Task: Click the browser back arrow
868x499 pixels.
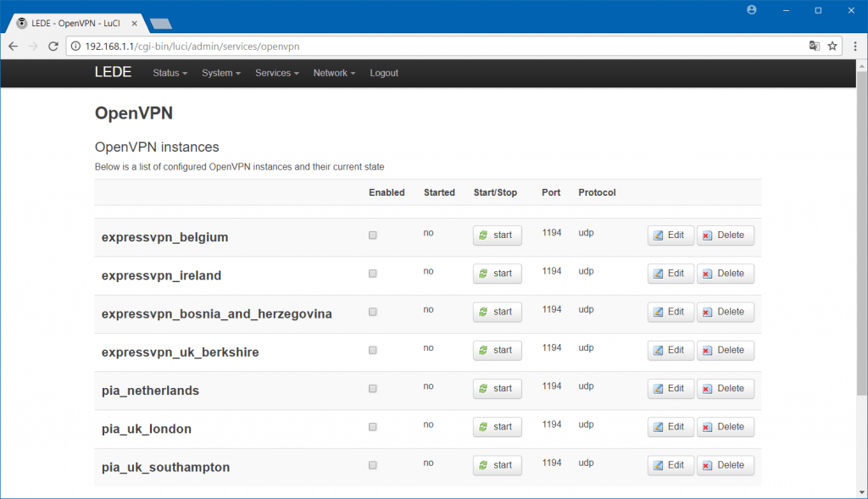Action: pos(12,47)
